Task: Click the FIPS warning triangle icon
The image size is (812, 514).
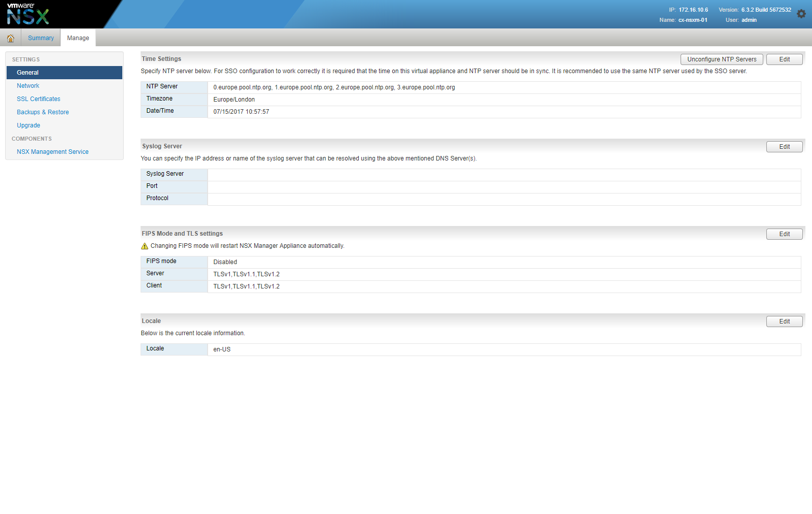Action: pyautogui.click(x=145, y=246)
